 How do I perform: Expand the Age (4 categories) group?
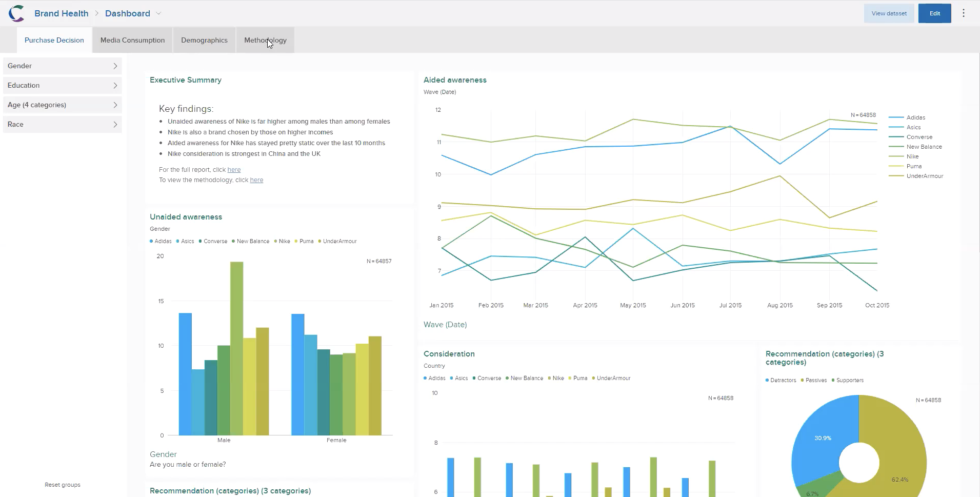(x=62, y=105)
